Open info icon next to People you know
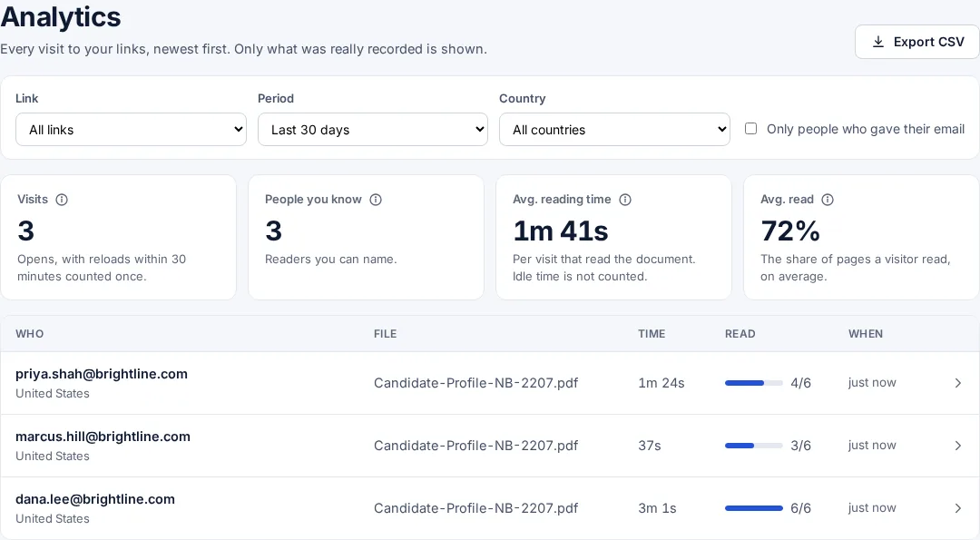This screenshot has height=540, width=980. 376,200
